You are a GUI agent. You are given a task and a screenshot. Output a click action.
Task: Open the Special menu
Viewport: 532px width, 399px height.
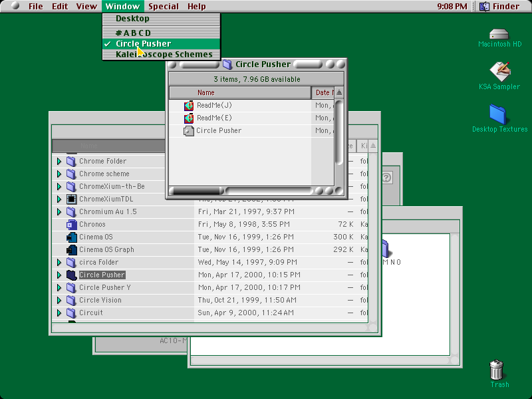coord(163,6)
